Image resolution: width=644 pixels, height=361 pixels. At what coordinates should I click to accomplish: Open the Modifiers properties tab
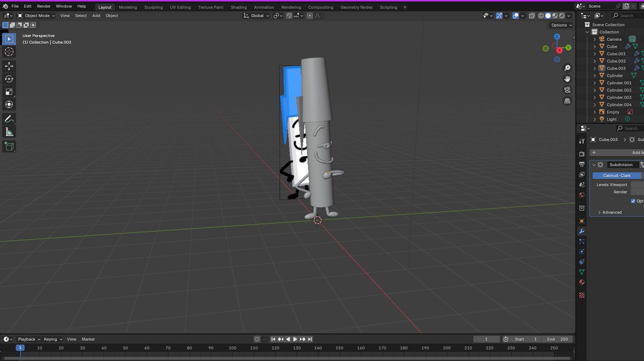coord(582,231)
